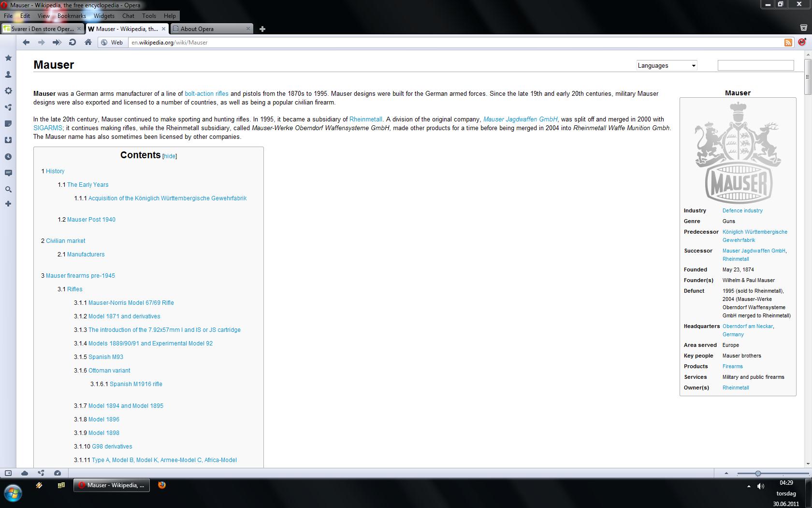This screenshot has width=812, height=508.
Task: Open the Opera Unite panel in sidebar
Action: click(8, 107)
